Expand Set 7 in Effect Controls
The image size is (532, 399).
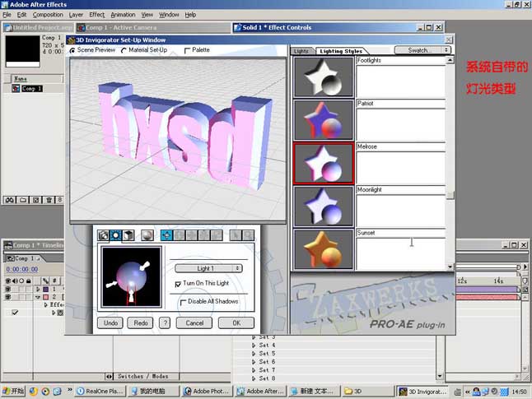[x=254, y=370]
